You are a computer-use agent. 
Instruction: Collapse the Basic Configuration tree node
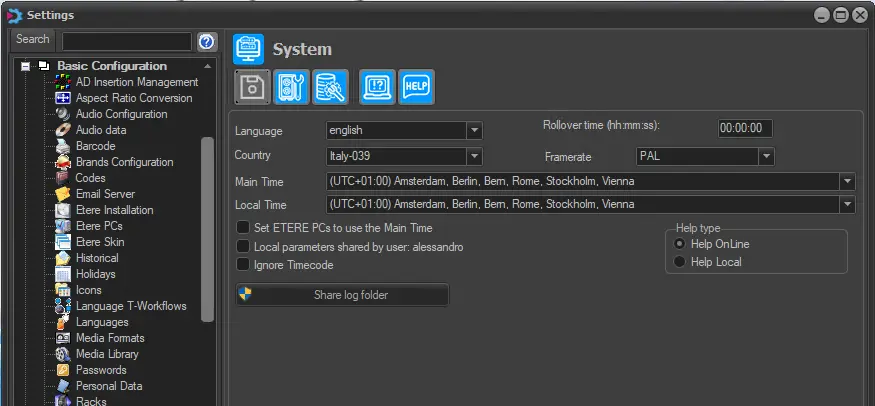(26, 67)
